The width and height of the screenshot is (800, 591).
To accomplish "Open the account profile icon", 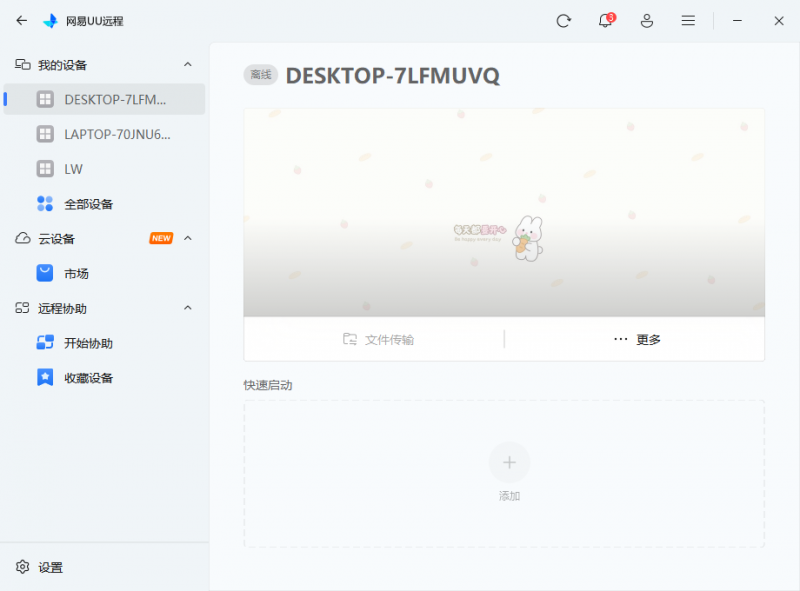I will coord(647,20).
